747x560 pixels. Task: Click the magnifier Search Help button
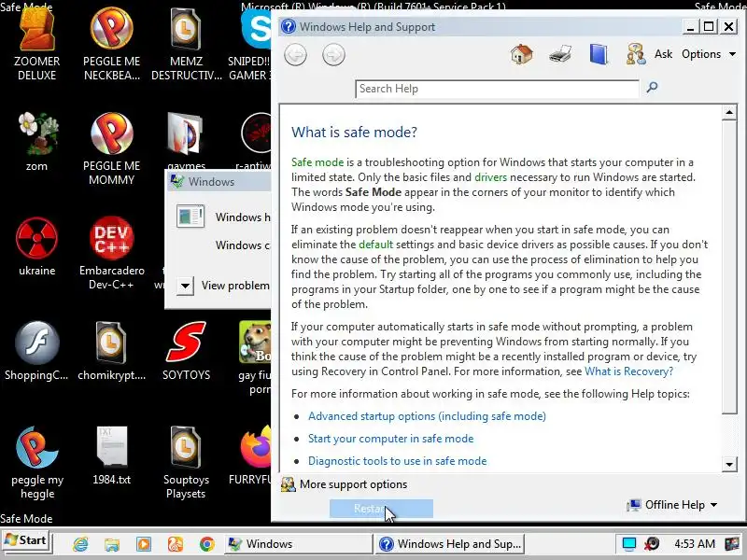(x=652, y=88)
